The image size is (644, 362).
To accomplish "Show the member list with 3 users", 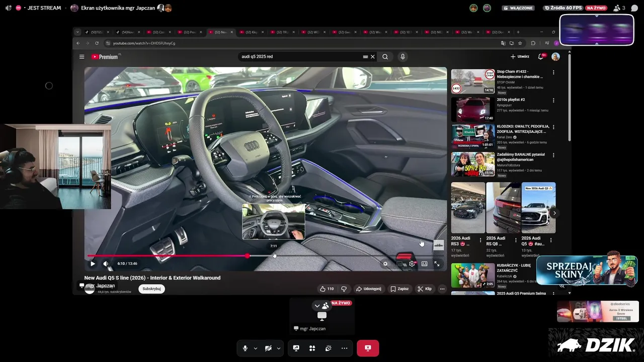I will click(619, 8).
